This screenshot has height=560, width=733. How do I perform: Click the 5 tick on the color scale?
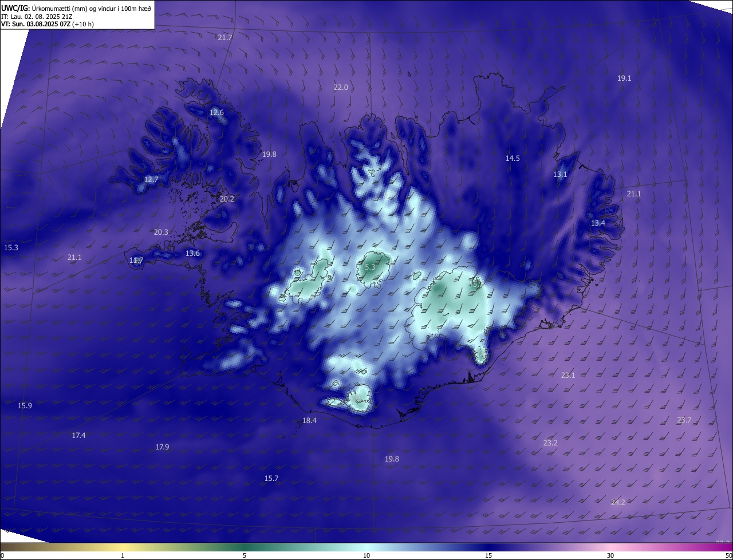(x=245, y=555)
